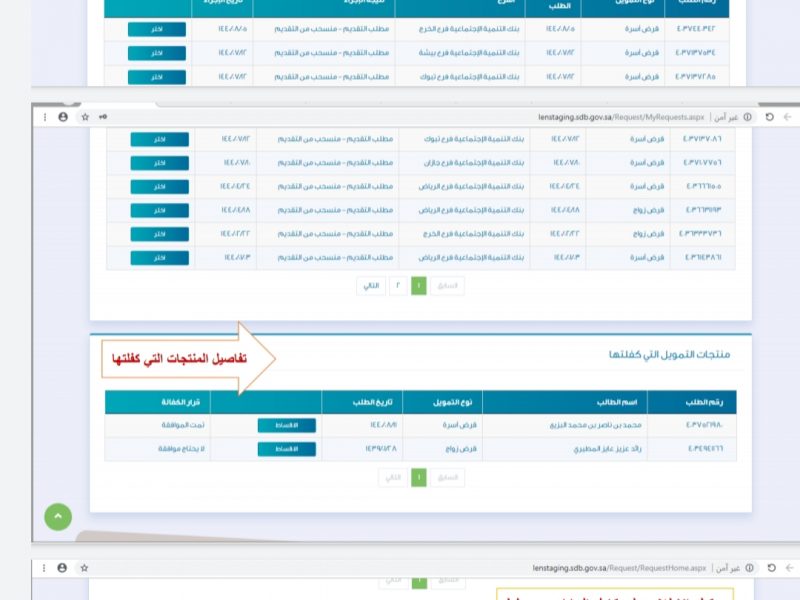Go to the التالي page of the requests table

[x=371, y=286]
